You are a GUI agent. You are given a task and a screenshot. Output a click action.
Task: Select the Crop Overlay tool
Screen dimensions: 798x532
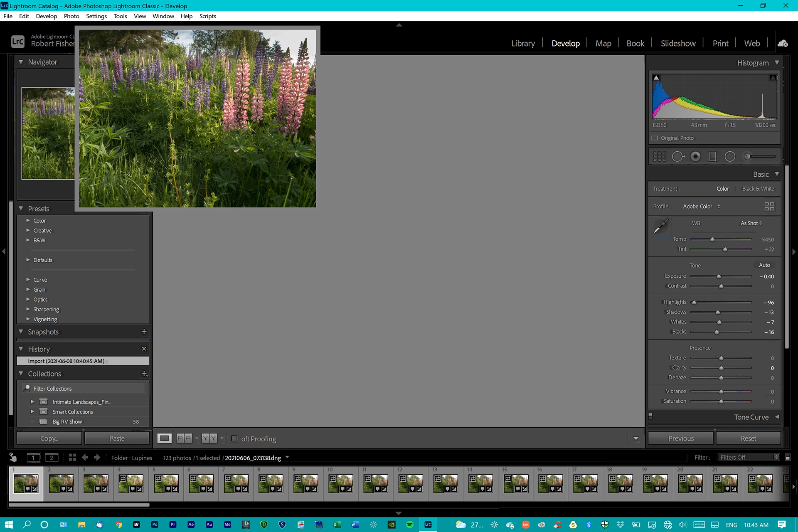click(659, 157)
